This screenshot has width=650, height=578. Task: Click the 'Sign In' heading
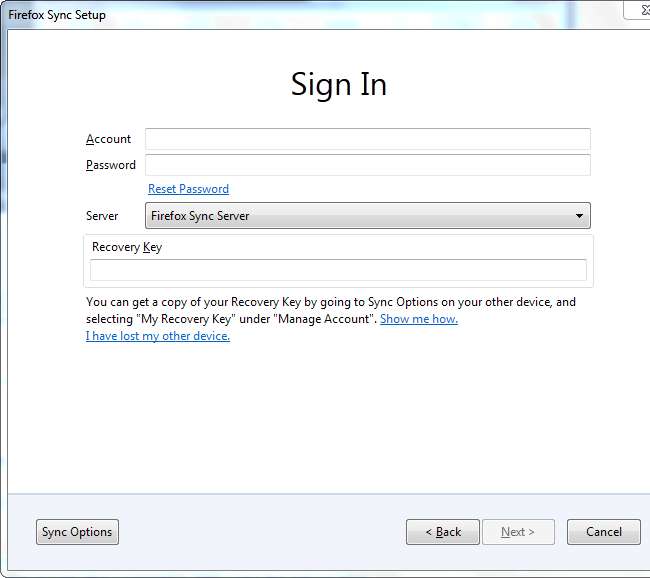[x=339, y=85]
